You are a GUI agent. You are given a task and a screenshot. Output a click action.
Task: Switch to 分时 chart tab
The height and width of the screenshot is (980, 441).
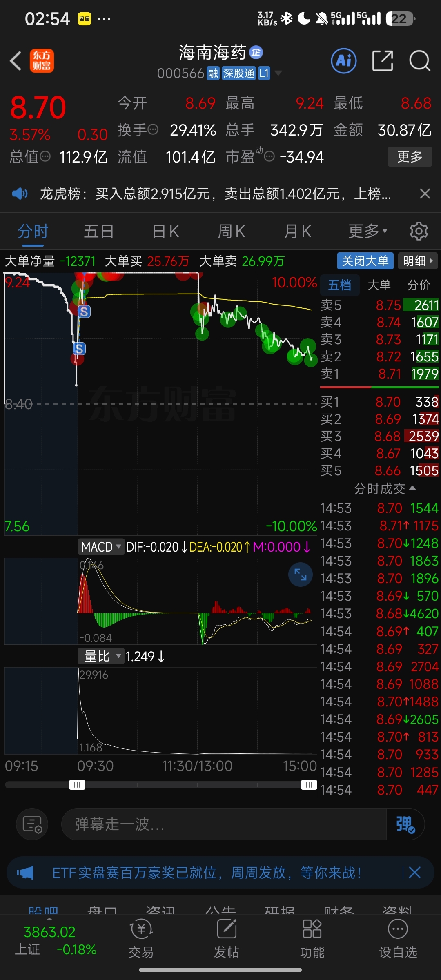pos(33,232)
